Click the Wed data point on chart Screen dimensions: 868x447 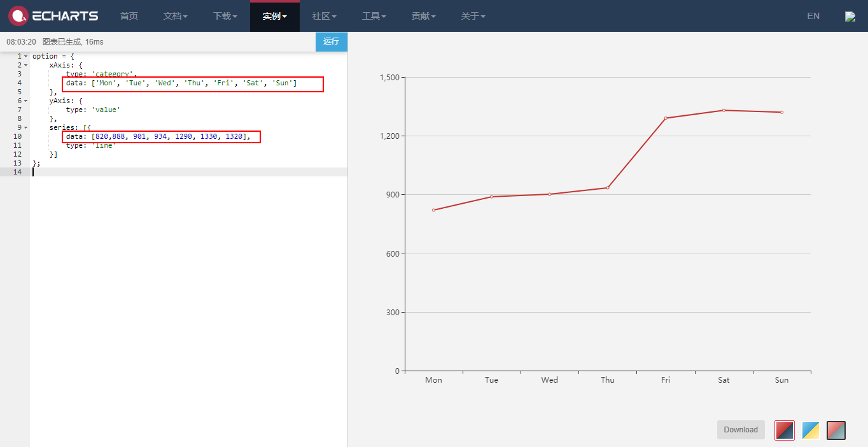point(550,194)
